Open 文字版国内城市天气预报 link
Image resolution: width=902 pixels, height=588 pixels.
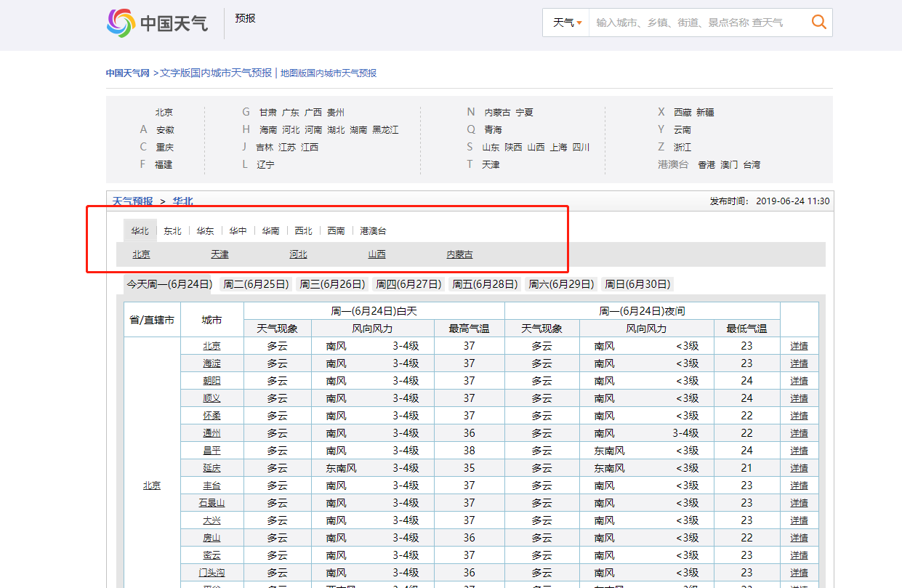coord(216,73)
